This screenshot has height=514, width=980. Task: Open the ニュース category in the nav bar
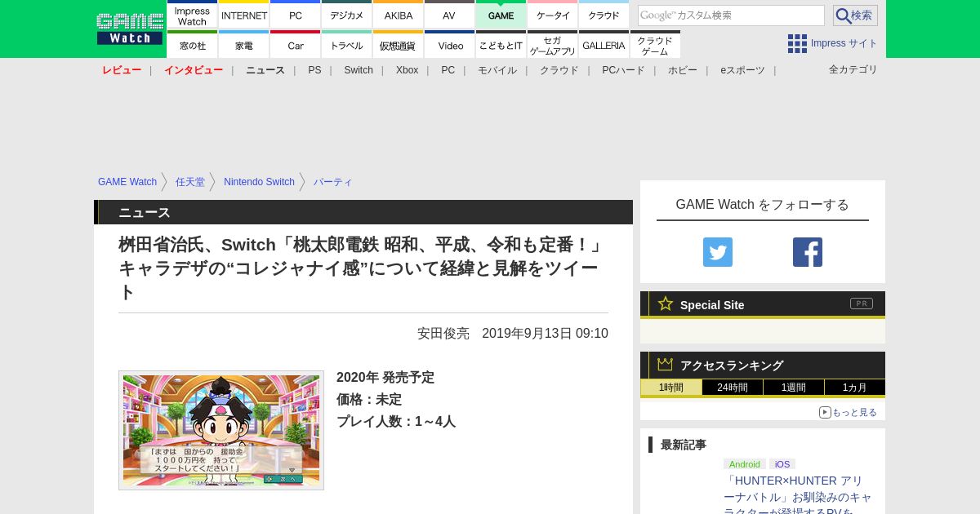[x=265, y=70]
